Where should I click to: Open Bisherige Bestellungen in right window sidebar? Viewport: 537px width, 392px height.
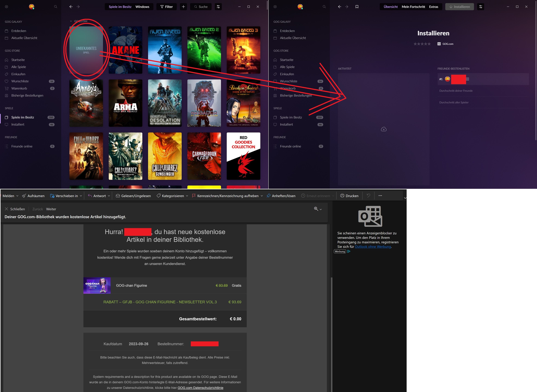[296, 95]
